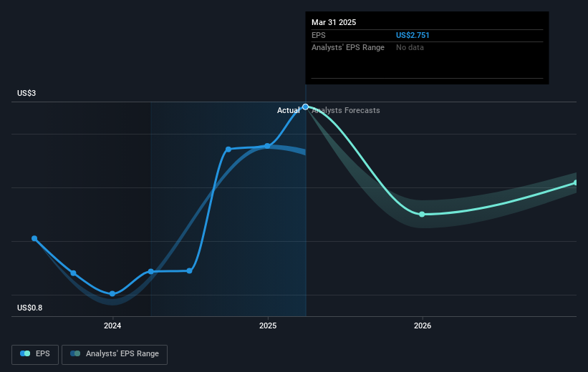Click the Analysts' EPS Range legend color icon
This screenshot has height=372, width=588.
coord(75,353)
